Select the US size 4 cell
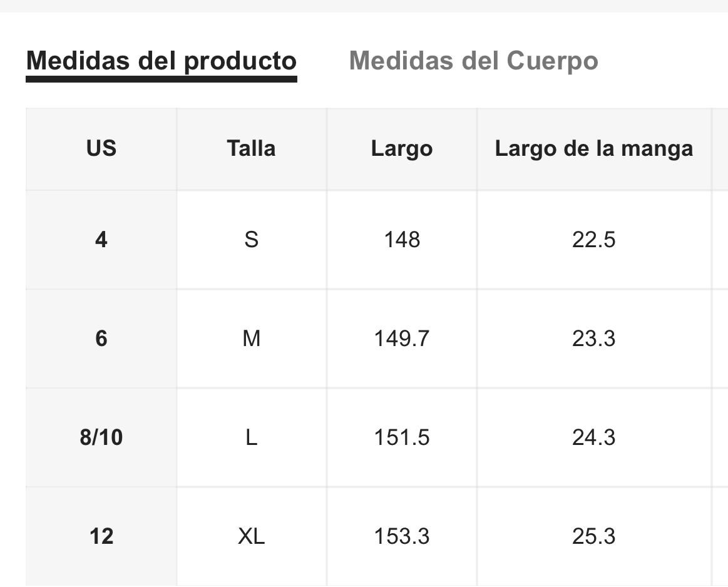Image resolution: width=728 pixels, height=587 pixels. pyautogui.click(x=101, y=240)
